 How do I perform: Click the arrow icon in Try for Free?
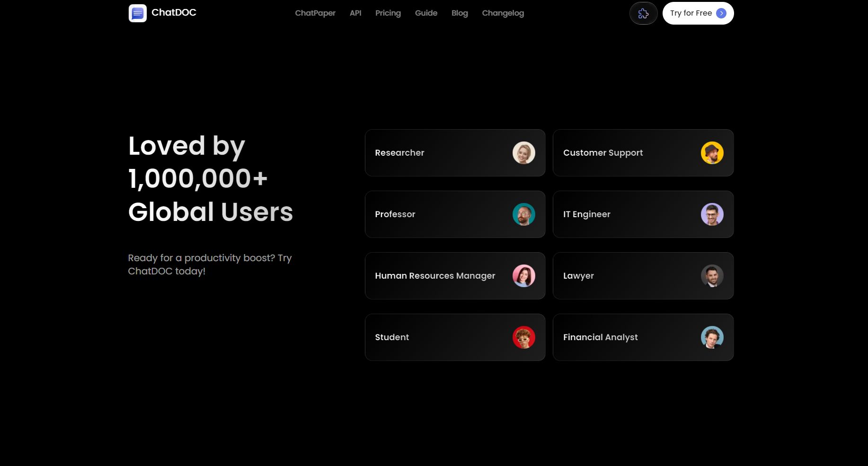pyautogui.click(x=721, y=13)
